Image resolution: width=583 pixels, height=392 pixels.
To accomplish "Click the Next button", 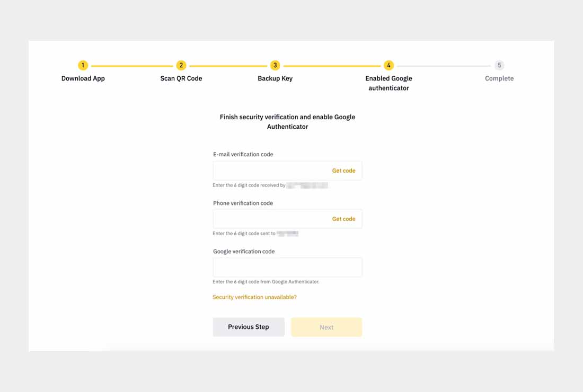I will tap(326, 327).
